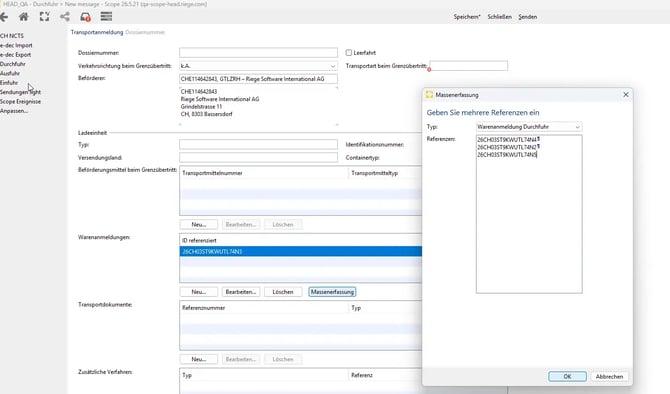Screen dimensions: 670x394
Task: Open the Typ dropdown in Massenerfassung
Action: point(577,127)
